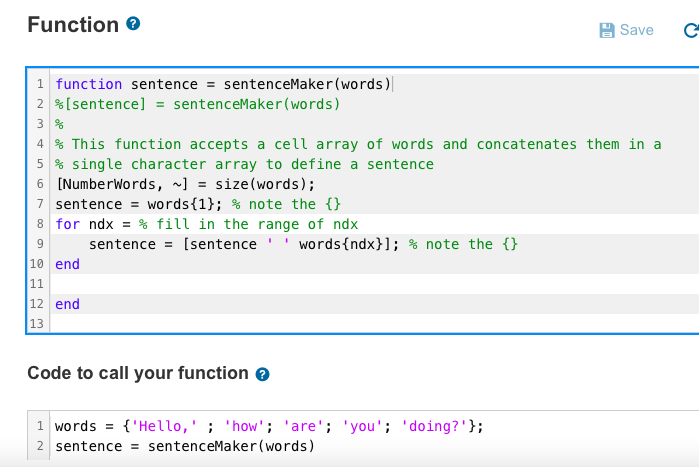
Task: Click the Function heading text
Action: (x=73, y=25)
